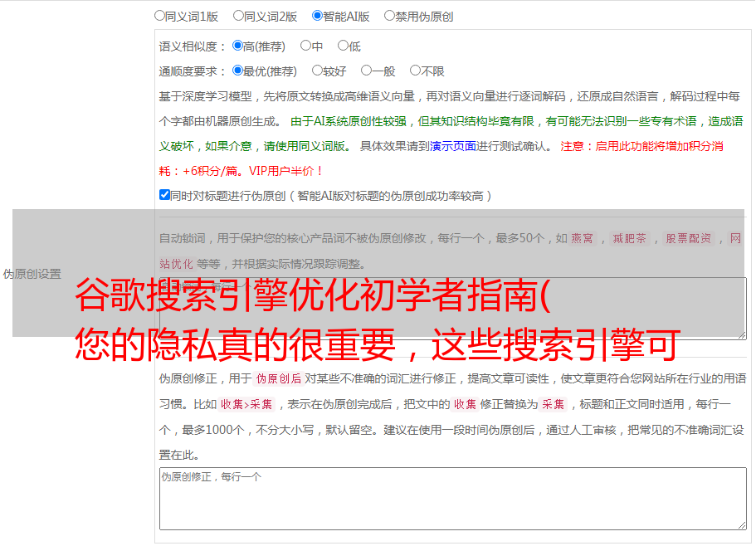Toggle the 同时对标题进行伪原创 checkbox

[164, 195]
